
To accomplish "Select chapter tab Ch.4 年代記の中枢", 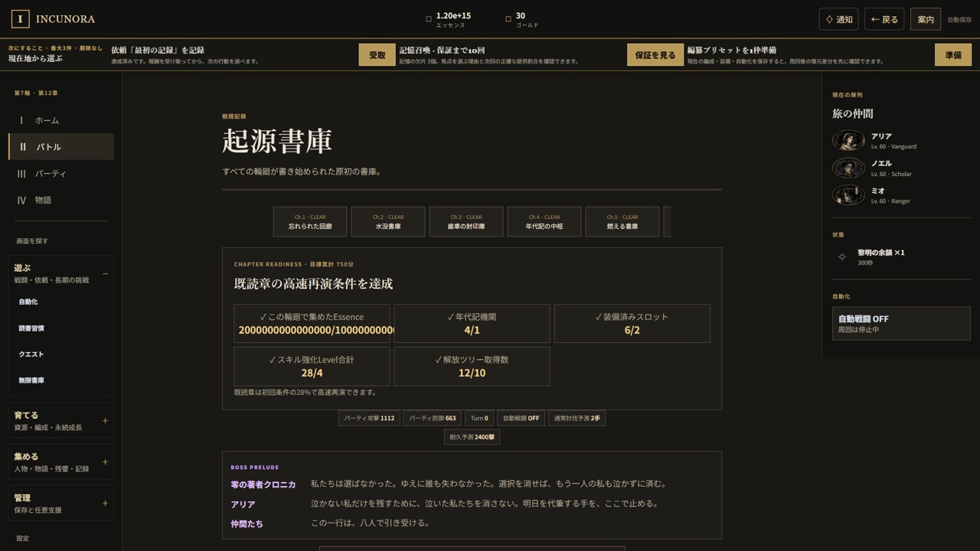I will (544, 222).
